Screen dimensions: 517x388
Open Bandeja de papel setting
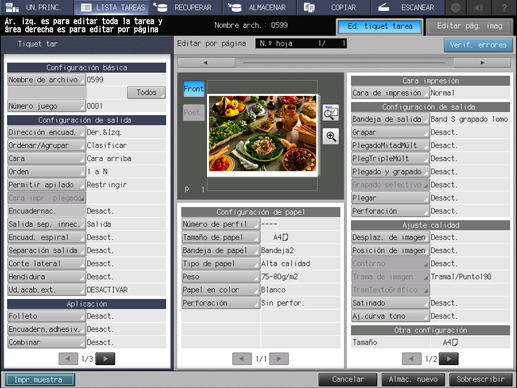[x=221, y=250]
